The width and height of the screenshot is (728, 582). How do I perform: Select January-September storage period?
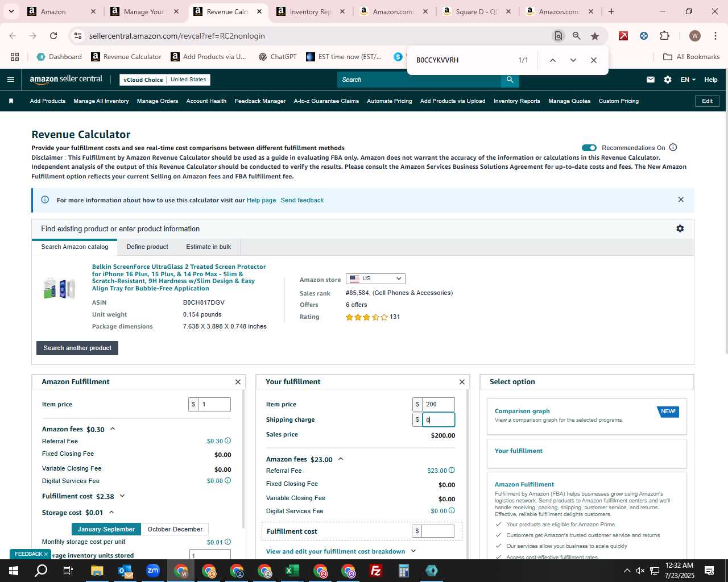coord(106,529)
